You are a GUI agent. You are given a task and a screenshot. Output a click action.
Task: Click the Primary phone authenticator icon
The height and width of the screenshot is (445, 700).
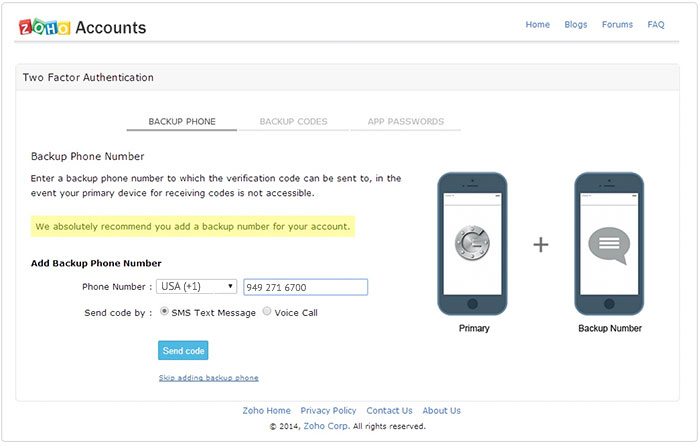coord(472,243)
